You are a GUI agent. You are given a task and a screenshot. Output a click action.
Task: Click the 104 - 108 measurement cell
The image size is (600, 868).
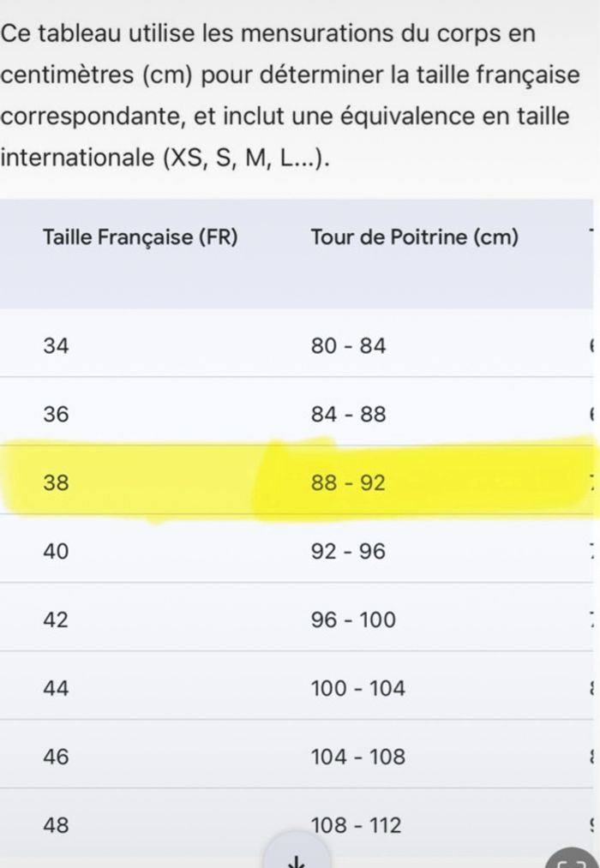point(357,757)
